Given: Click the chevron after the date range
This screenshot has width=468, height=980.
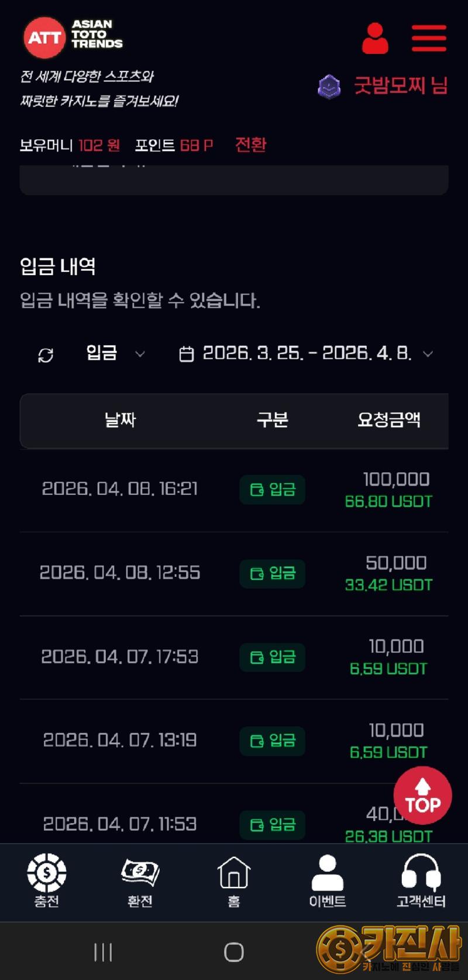Looking at the screenshot, I should click(428, 354).
